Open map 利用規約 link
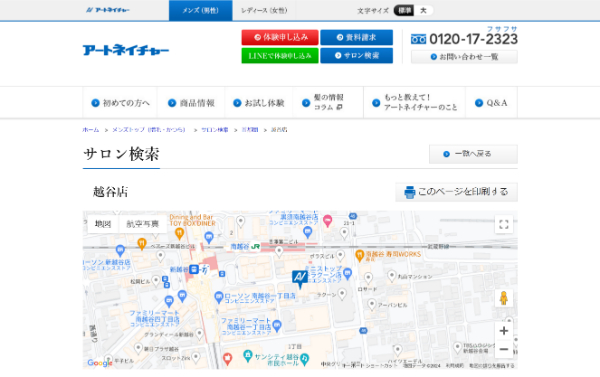Screen dimensions: 600x377 click(x=455, y=366)
